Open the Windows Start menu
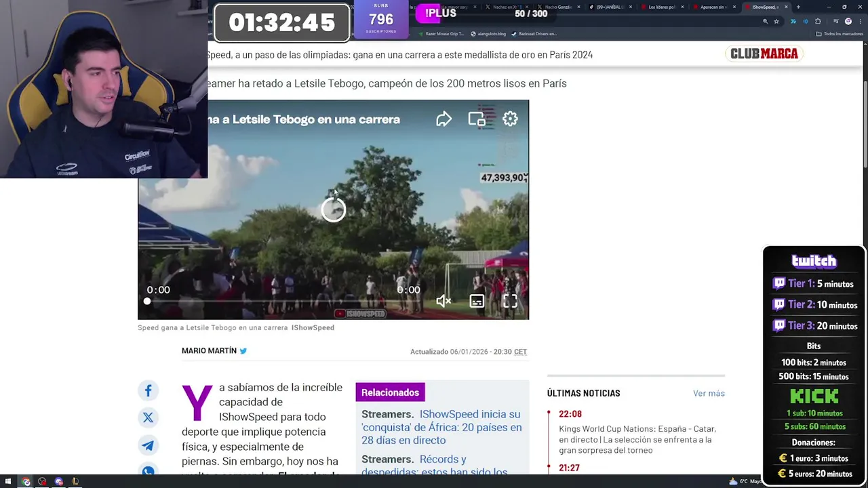Viewport: 868px width, 488px height. [8, 482]
